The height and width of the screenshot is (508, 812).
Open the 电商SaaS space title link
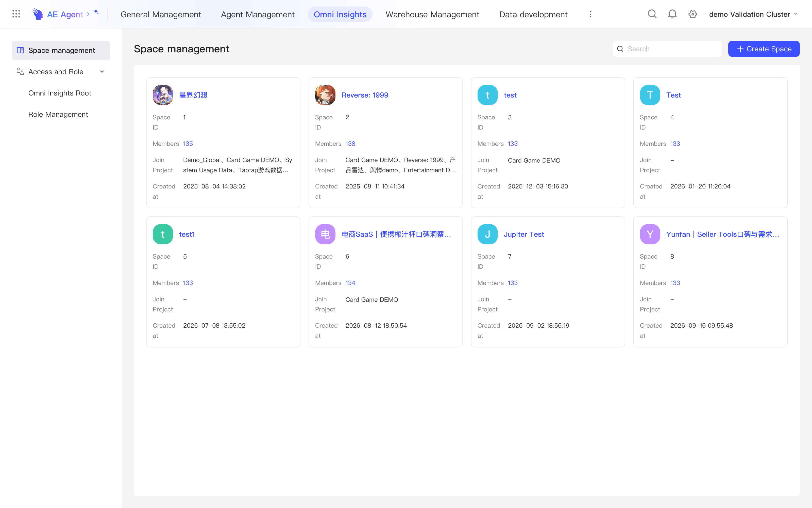396,234
